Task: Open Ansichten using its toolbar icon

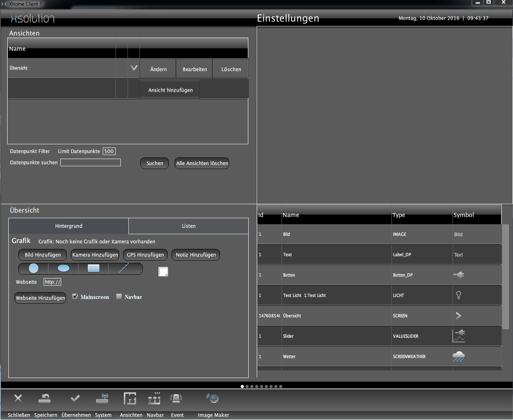Action: coord(130,399)
